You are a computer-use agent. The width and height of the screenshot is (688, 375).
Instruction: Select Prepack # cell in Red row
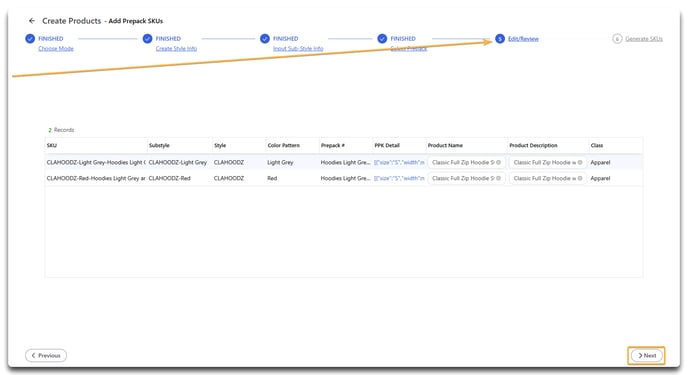[345, 178]
